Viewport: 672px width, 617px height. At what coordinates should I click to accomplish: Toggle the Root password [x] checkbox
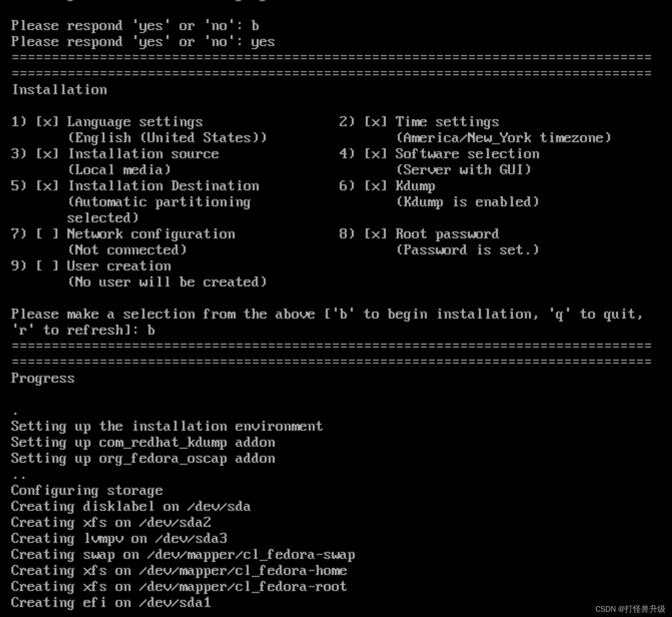point(375,234)
